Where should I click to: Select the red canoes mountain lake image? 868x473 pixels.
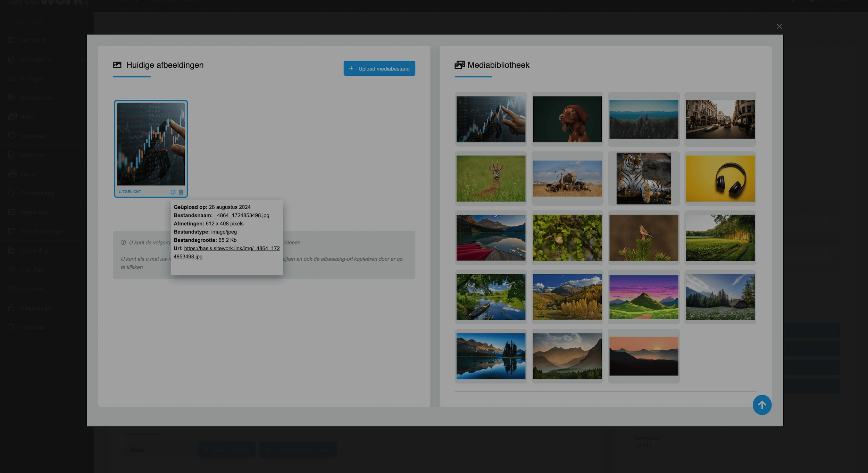pos(491,238)
